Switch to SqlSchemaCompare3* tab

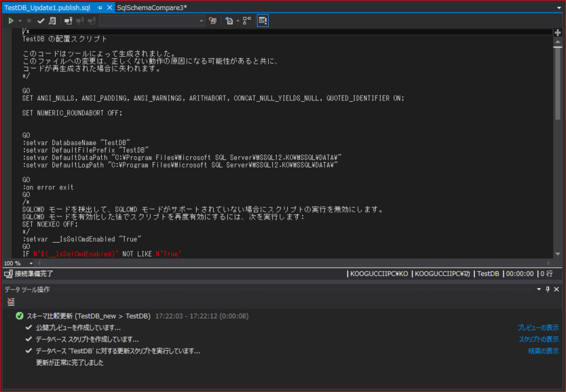152,8
